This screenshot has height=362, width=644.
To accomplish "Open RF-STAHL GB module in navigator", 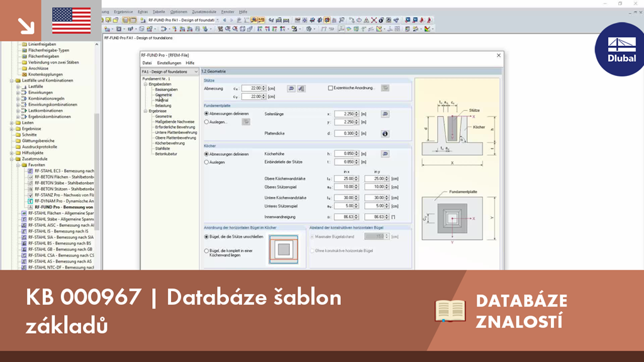I will click(x=57, y=249).
